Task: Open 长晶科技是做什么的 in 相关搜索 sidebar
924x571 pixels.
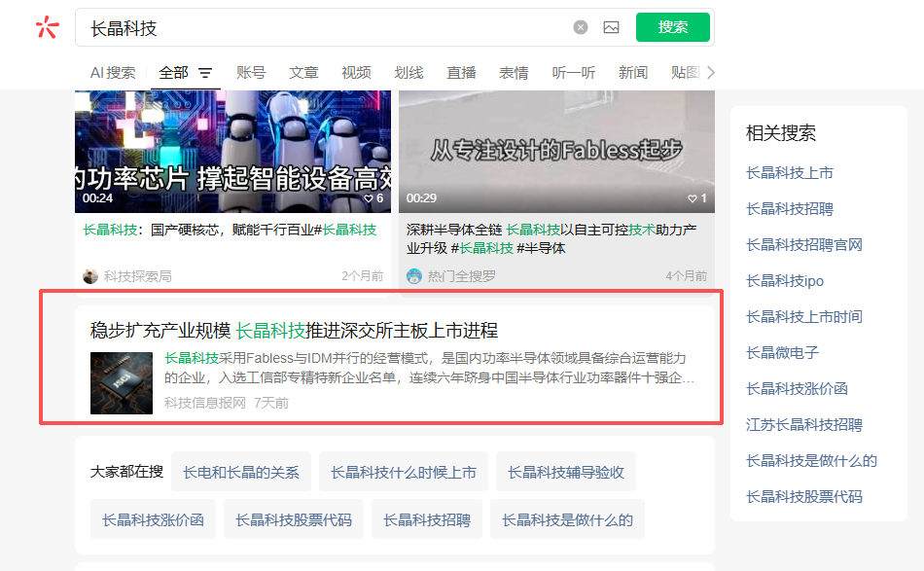Action: tap(811, 460)
